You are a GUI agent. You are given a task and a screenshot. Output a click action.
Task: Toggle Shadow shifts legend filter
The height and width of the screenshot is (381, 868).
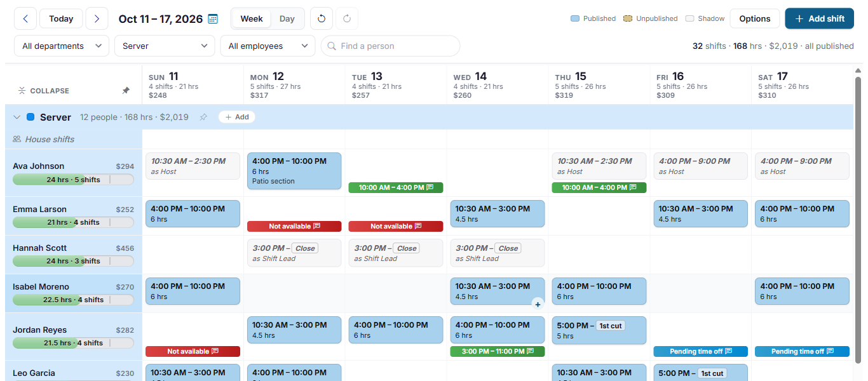click(x=705, y=18)
